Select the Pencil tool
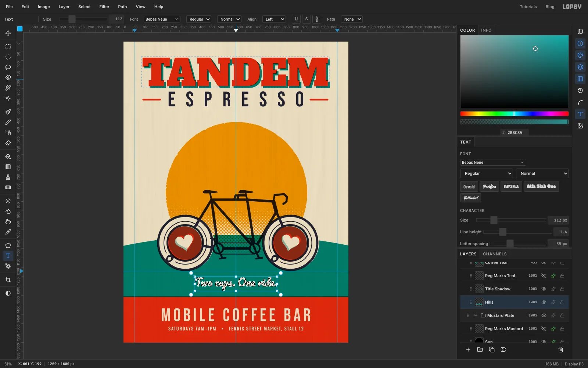 pos(8,122)
